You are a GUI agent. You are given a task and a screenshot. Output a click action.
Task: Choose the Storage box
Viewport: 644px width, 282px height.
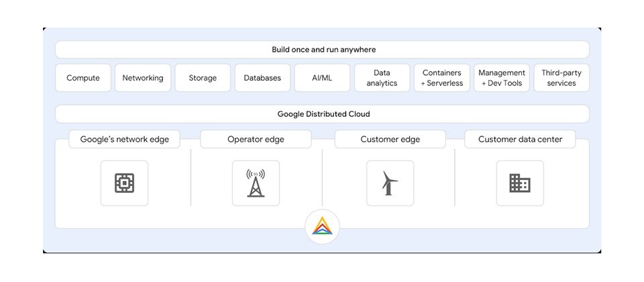point(203,78)
